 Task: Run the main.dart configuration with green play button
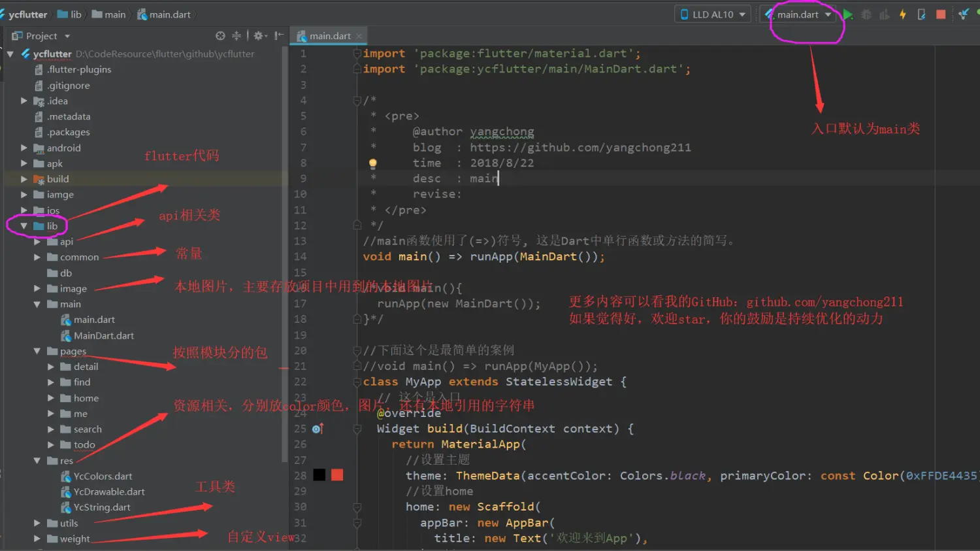coord(847,14)
